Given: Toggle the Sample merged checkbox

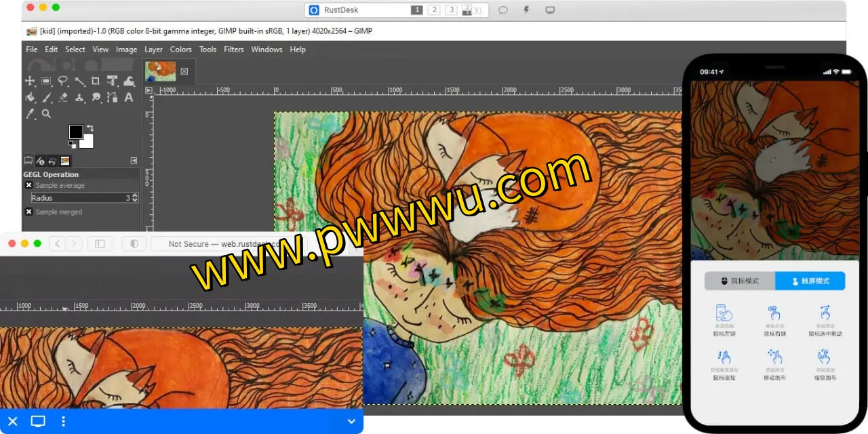Looking at the screenshot, I should click(x=28, y=212).
